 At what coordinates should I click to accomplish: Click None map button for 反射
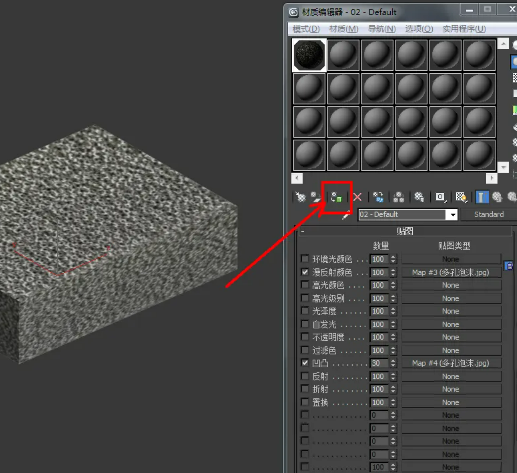point(451,376)
